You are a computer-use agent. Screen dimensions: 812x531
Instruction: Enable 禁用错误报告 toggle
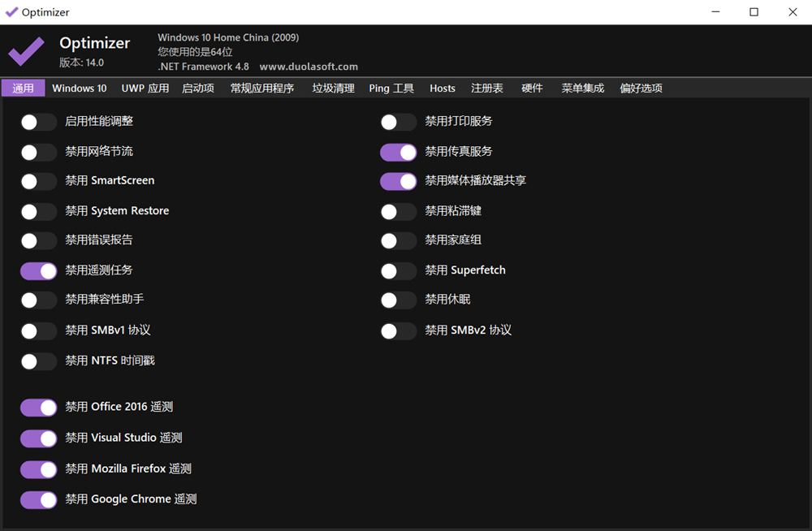click(x=38, y=240)
